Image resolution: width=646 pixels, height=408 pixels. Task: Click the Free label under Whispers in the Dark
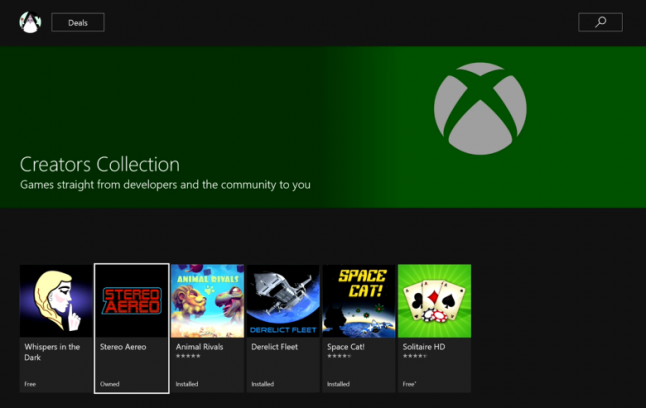(31, 384)
